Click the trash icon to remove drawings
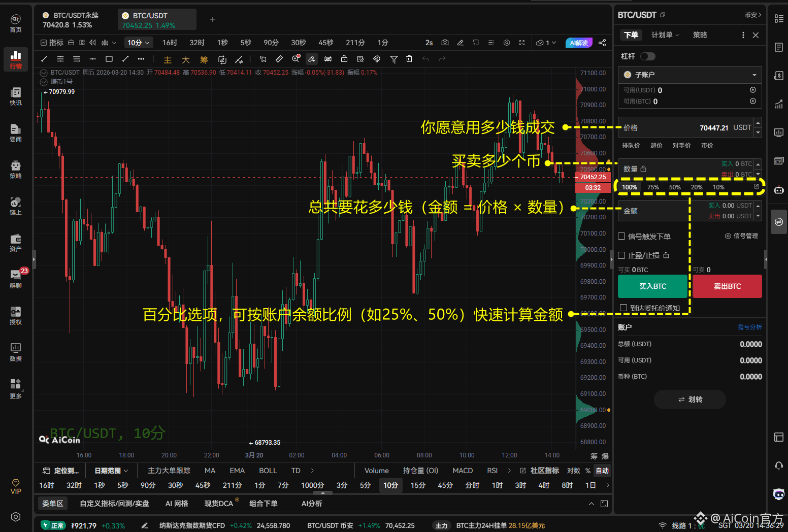The height and width of the screenshot is (532, 788). (x=409, y=59)
